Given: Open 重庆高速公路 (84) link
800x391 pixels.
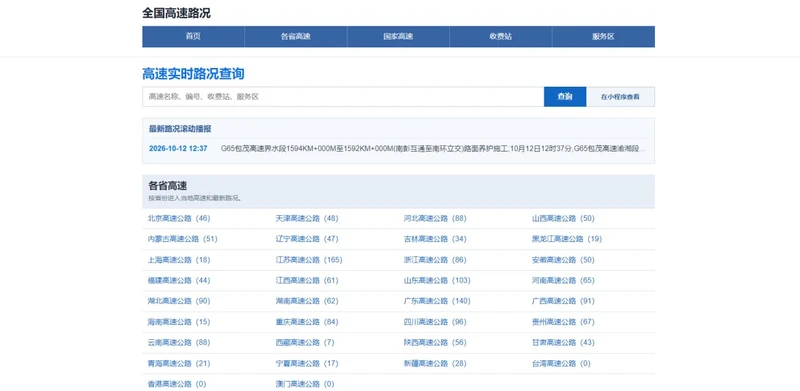Looking at the screenshot, I should click(307, 322).
